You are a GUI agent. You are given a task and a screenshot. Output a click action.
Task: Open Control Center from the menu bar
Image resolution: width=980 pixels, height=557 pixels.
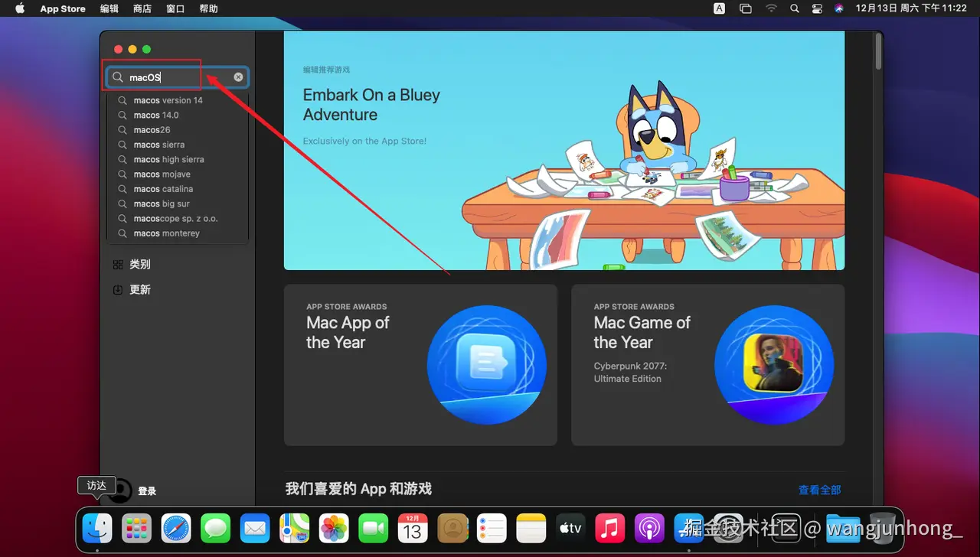(817, 8)
